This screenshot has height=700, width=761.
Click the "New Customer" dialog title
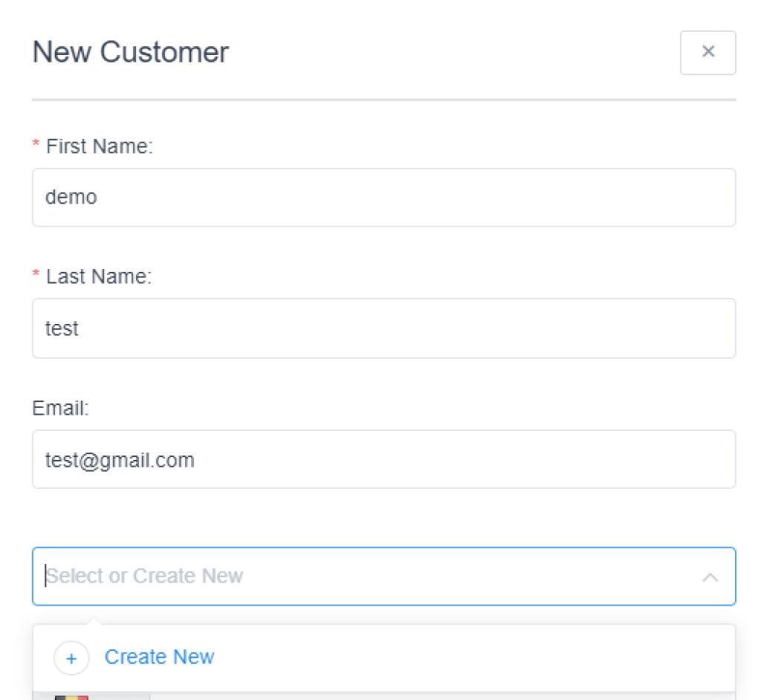[x=131, y=52]
